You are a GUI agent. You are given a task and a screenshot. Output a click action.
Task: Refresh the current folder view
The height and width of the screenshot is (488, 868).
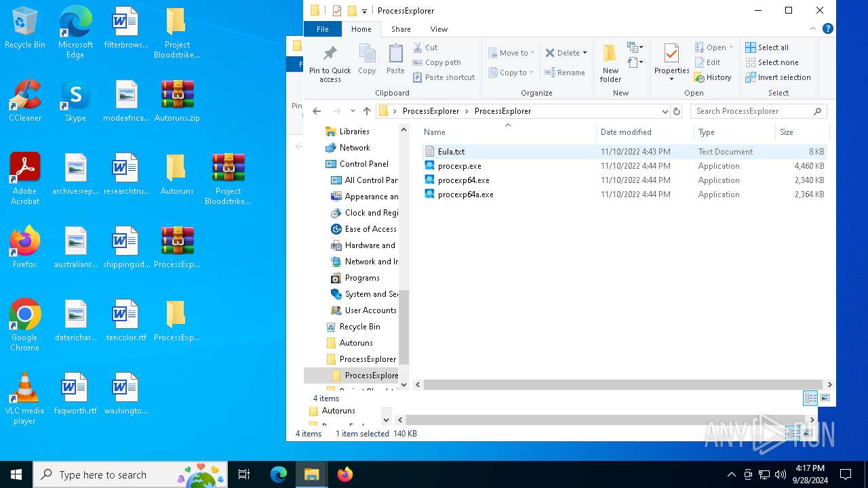click(x=676, y=111)
